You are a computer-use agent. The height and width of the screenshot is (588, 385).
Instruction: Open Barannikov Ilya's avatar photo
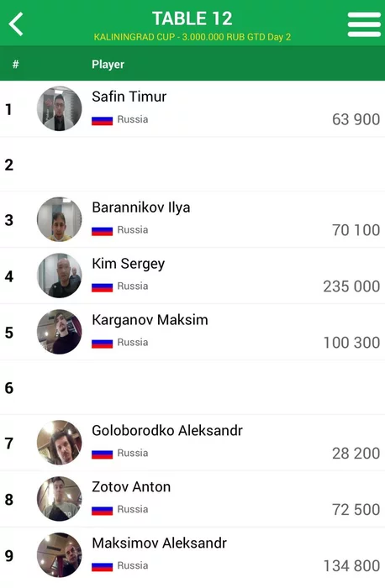coord(60,219)
